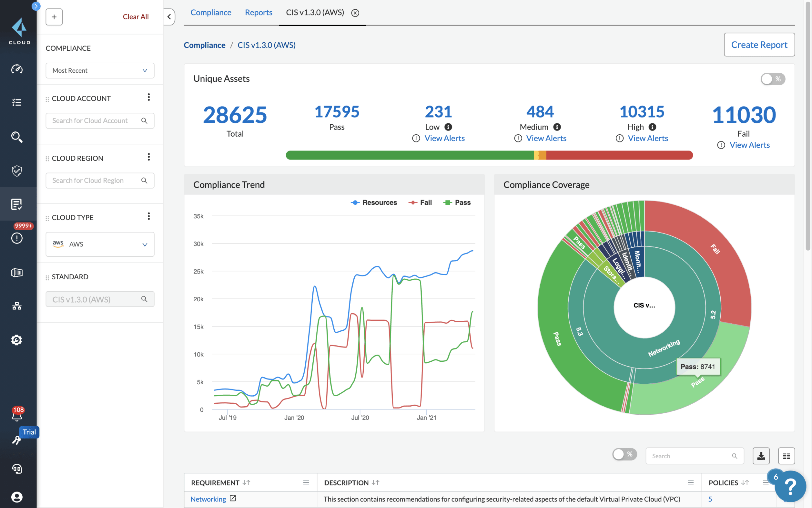The height and width of the screenshot is (508, 812).
Task: Open Settings via the gear icon
Action: point(16,340)
